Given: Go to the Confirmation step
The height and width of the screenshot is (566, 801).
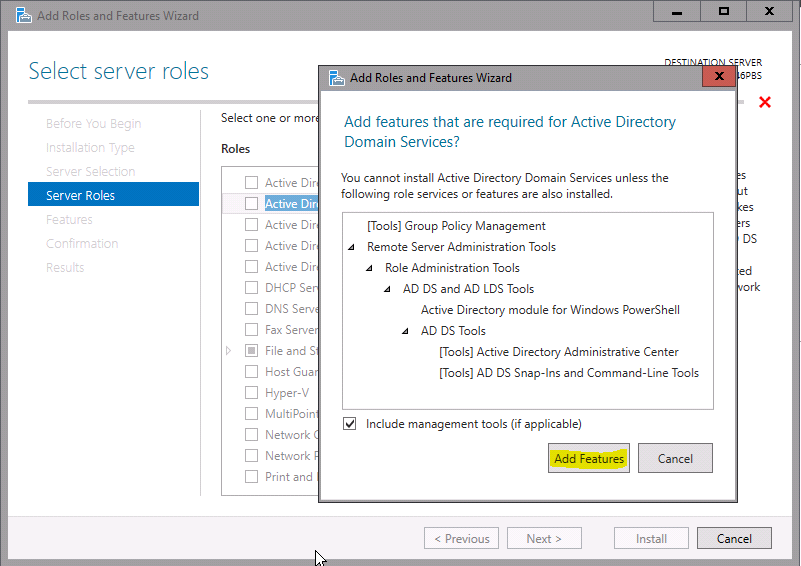Looking at the screenshot, I should (82, 244).
